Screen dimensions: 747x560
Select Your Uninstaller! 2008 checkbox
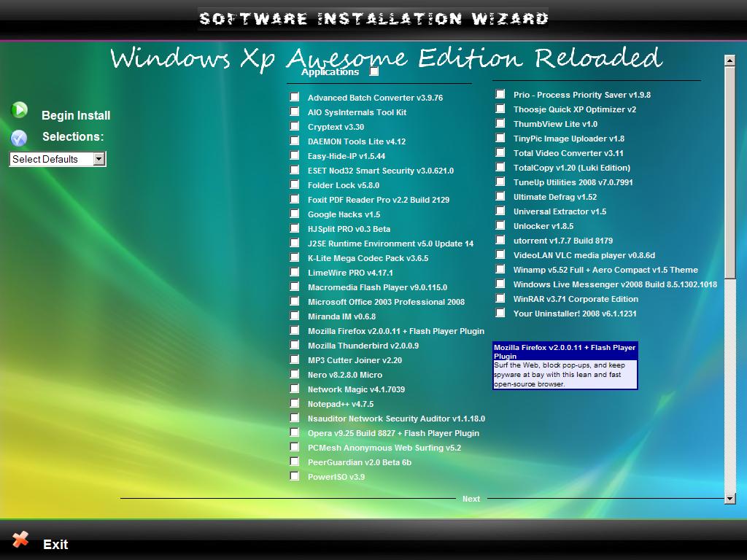pyautogui.click(x=500, y=313)
